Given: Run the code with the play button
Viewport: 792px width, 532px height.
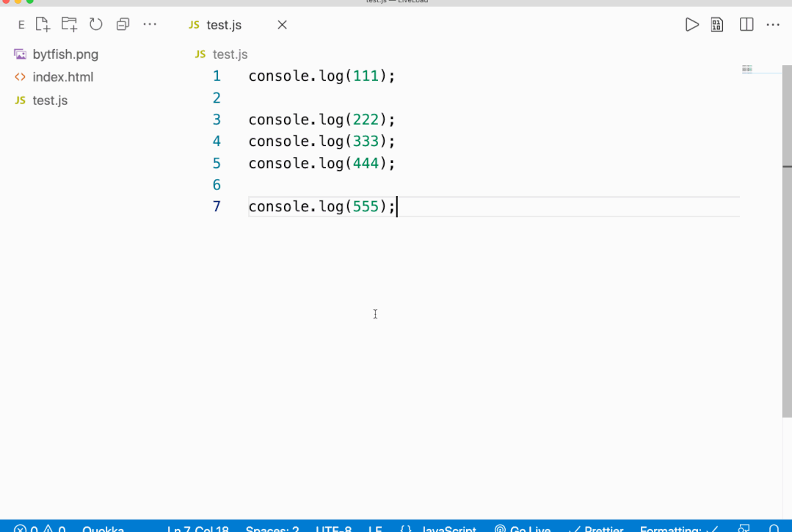Looking at the screenshot, I should click(692, 24).
